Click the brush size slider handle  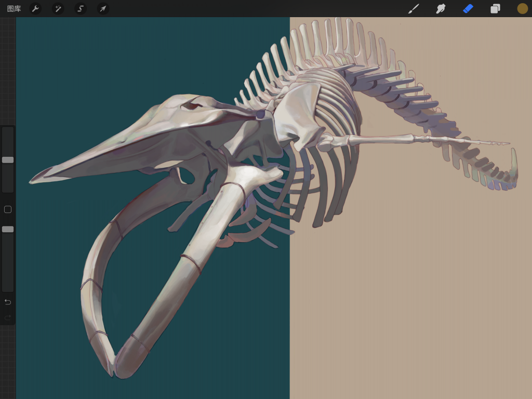8,160
